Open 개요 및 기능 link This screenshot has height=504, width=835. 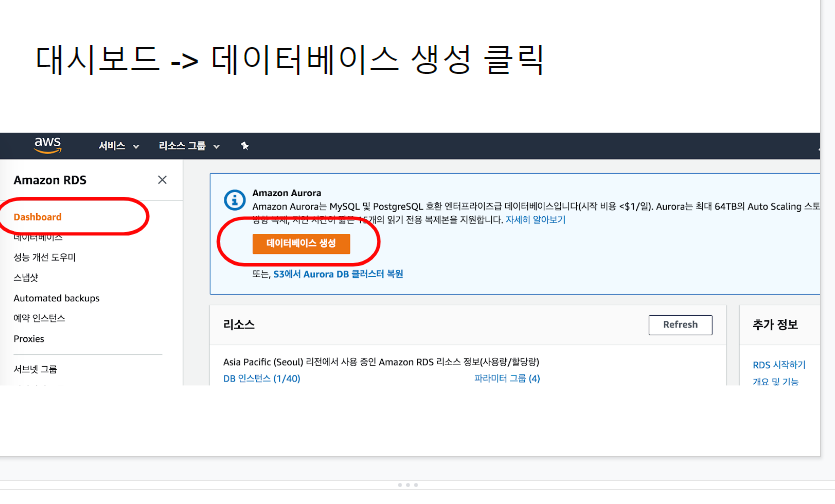[x=775, y=381]
